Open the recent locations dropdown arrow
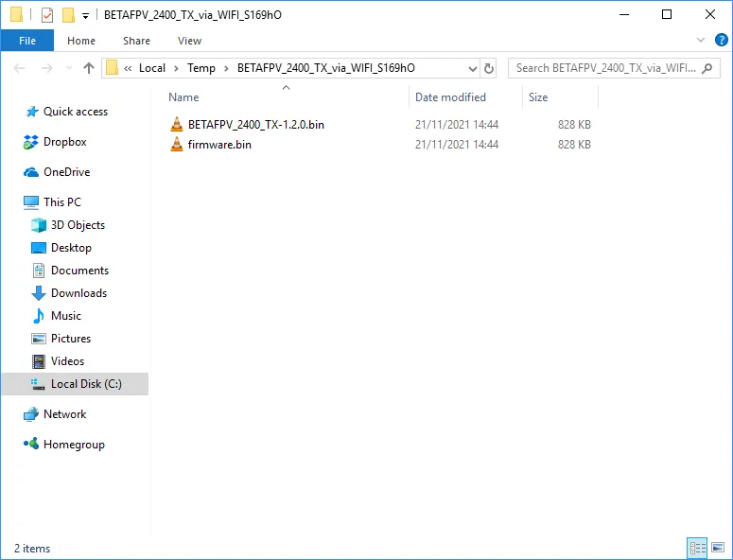Viewport: 733px width, 560px height. (x=69, y=68)
